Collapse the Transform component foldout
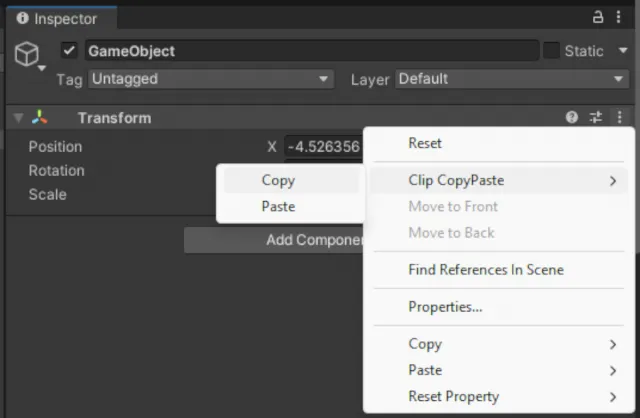The image size is (640, 418). tap(18, 118)
